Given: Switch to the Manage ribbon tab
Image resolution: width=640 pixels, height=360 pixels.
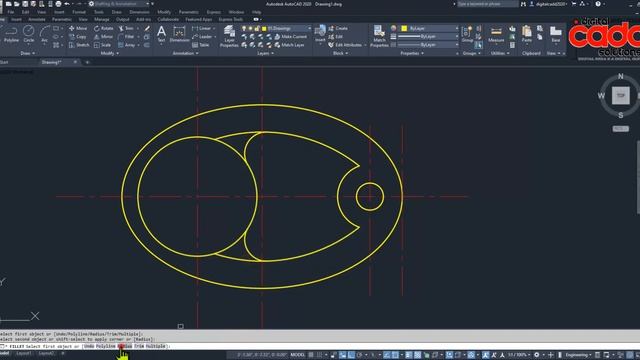Looking at the screenshot, I should [101, 19].
